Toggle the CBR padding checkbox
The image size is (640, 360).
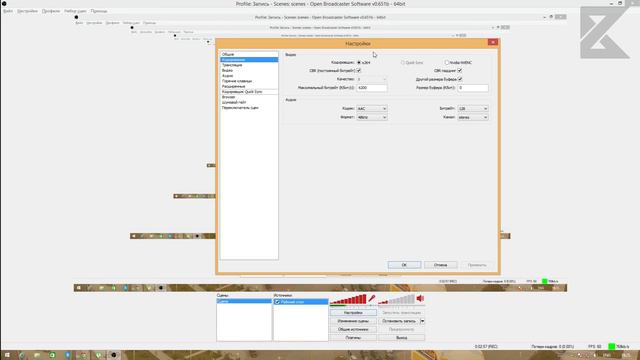460,71
